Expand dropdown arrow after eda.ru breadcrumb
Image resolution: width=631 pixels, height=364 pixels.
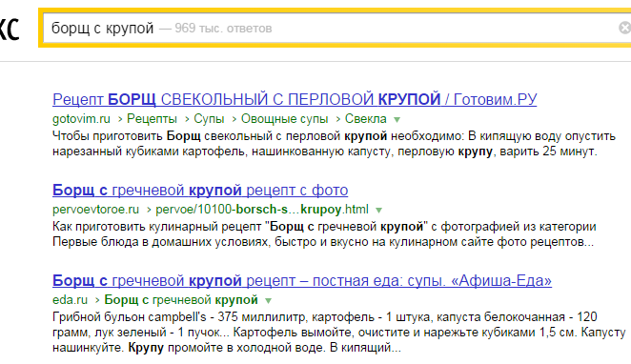[x=269, y=301]
